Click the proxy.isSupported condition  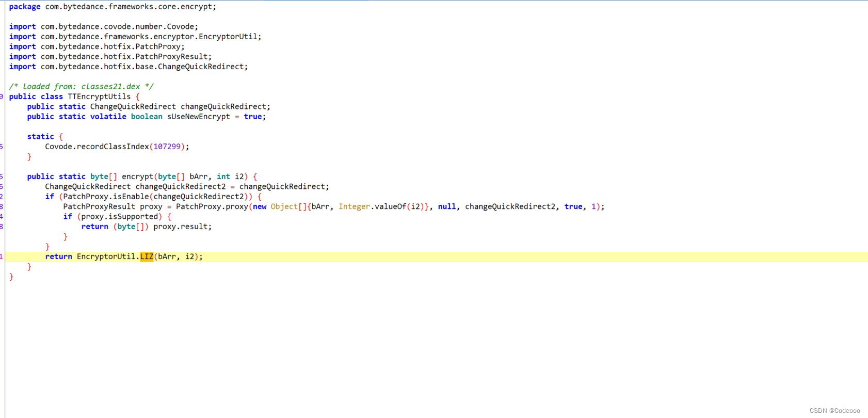[119, 217]
